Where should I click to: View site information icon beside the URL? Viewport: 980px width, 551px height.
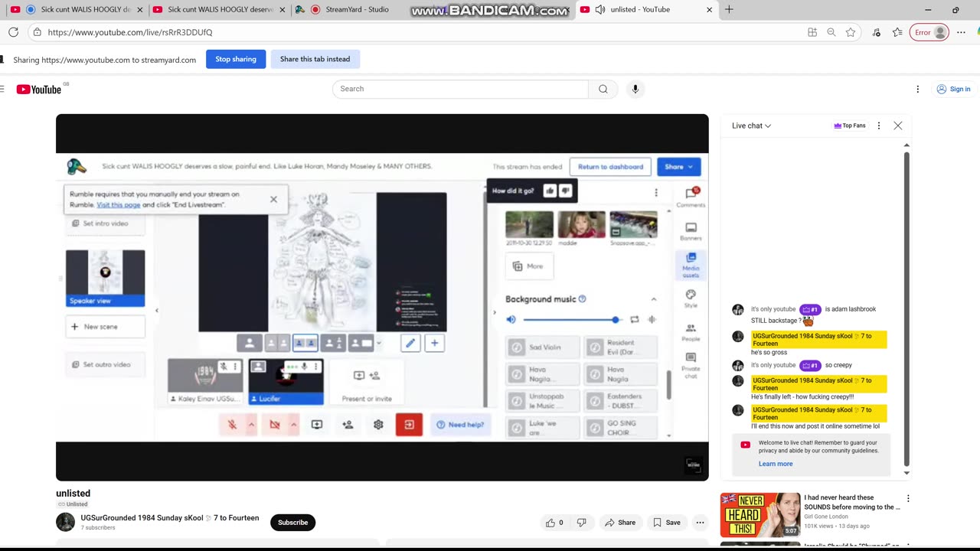click(36, 32)
